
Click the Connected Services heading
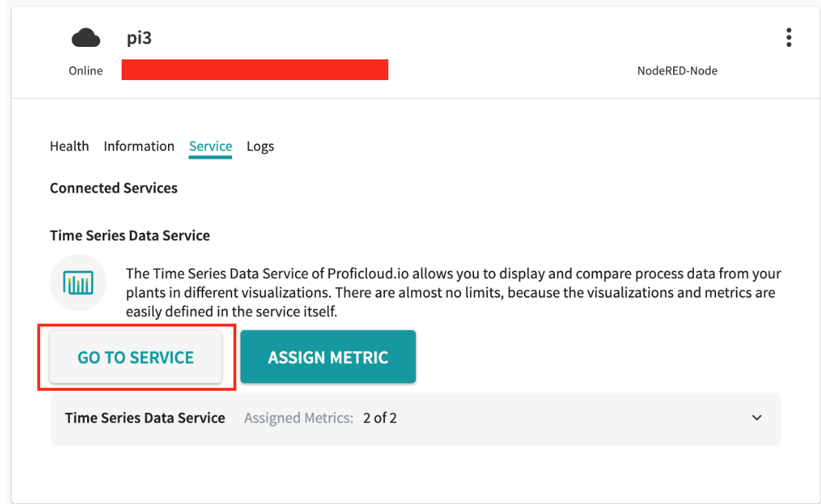[113, 188]
